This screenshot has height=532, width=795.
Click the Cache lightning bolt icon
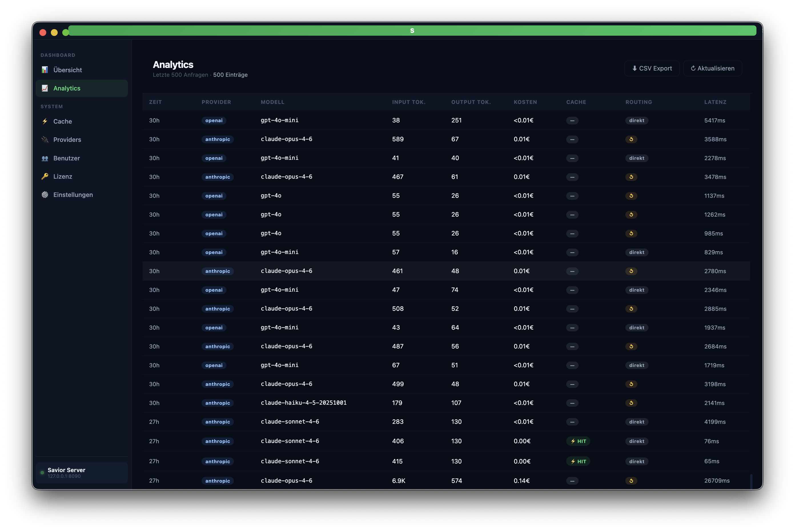click(x=45, y=121)
